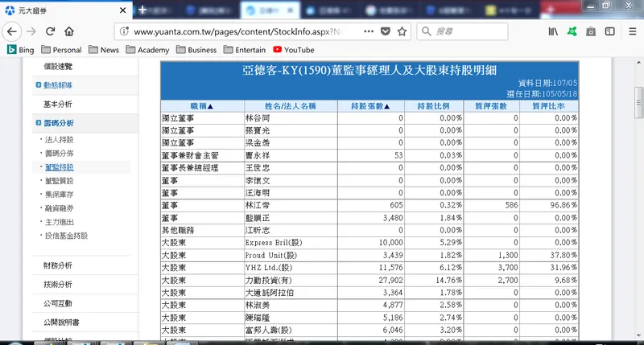Click the 搜尋 search box

tap(462, 31)
